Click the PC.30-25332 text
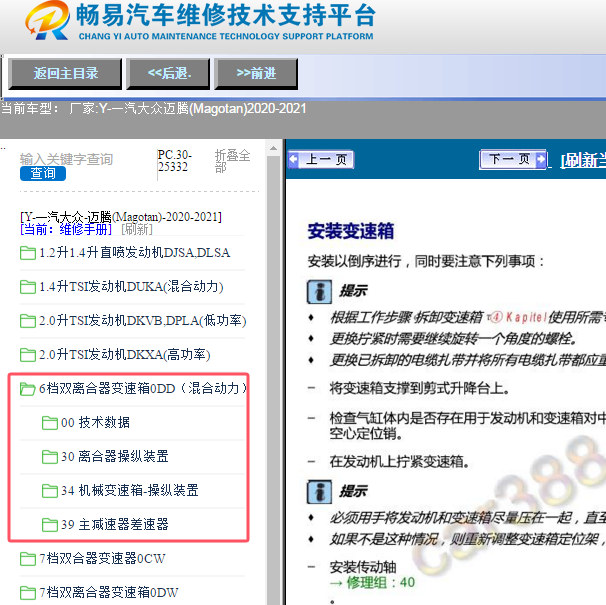This screenshot has height=605, width=606. (x=174, y=161)
